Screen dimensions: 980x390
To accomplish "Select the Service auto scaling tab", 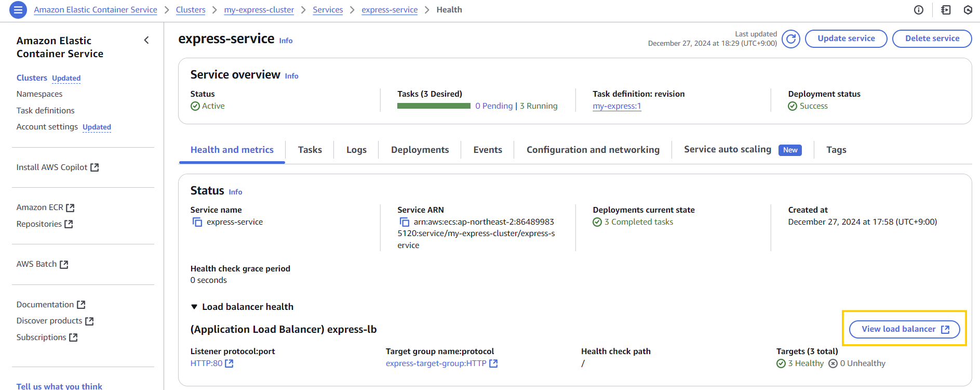I will (727, 149).
